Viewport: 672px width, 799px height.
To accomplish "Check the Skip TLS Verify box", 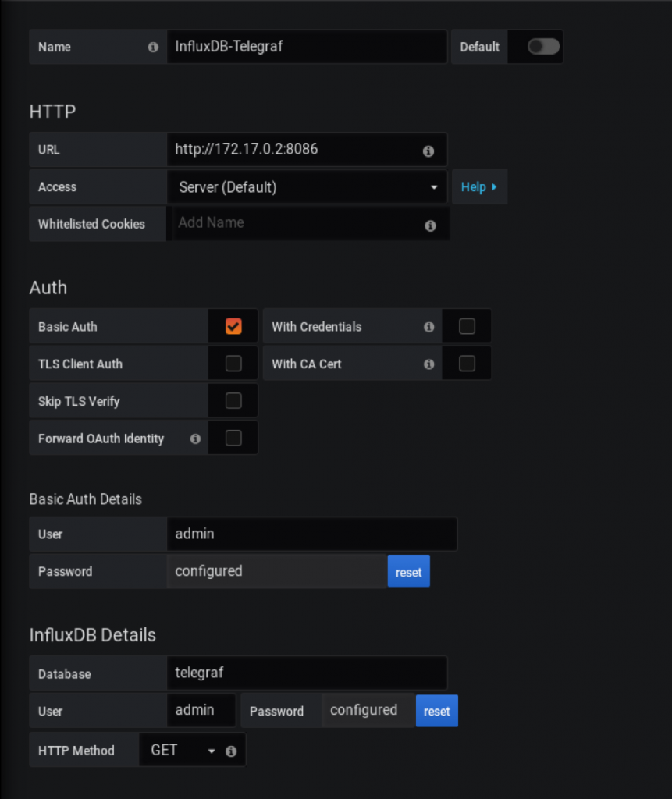I will point(233,400).
